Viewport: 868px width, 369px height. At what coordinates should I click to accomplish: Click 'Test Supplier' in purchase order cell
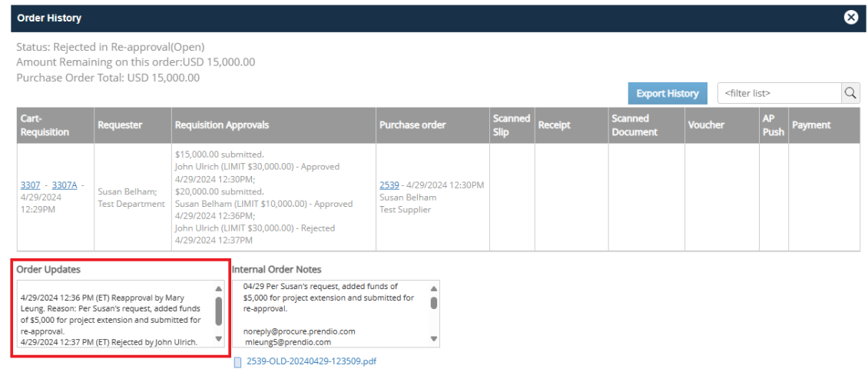tap(406, 209)
